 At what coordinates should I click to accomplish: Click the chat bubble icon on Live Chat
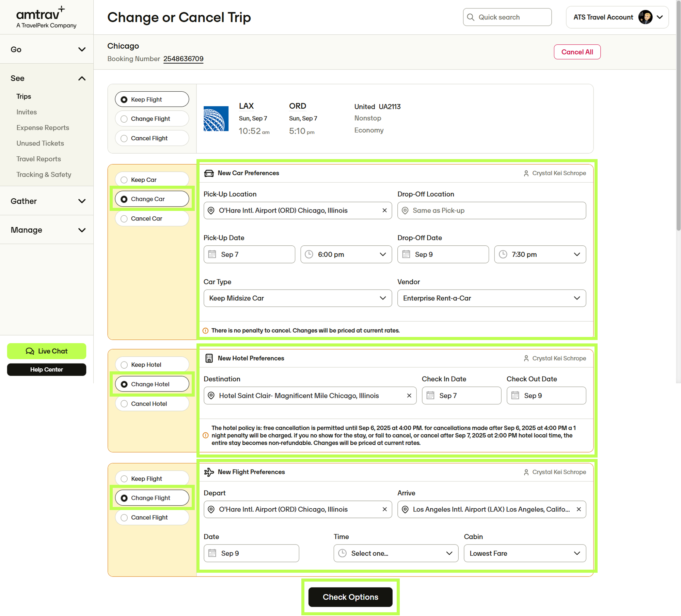[x=30, y=351]
